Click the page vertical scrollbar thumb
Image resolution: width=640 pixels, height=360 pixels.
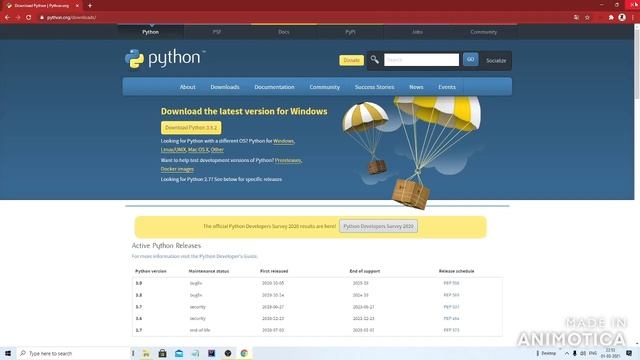[x=637, y=63]
